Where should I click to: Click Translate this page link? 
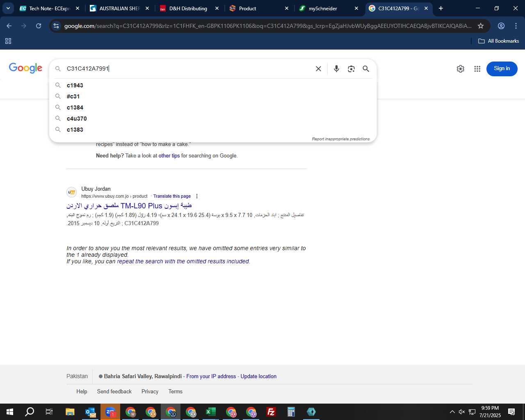tap(172, 196)
